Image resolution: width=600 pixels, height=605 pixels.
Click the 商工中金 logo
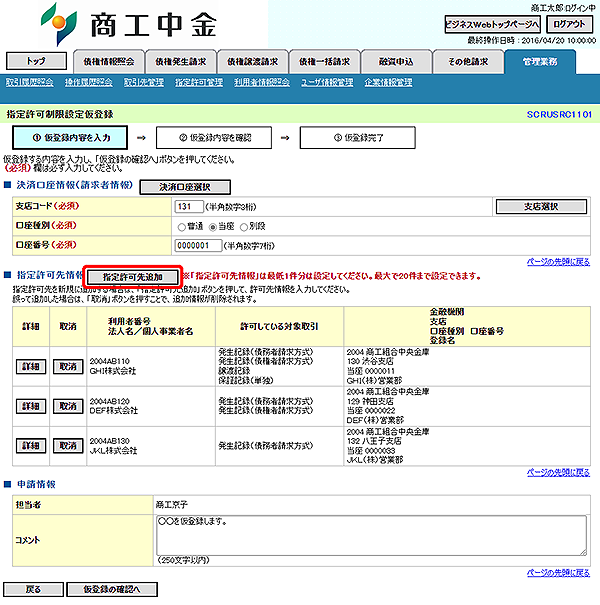pos(129,24)
